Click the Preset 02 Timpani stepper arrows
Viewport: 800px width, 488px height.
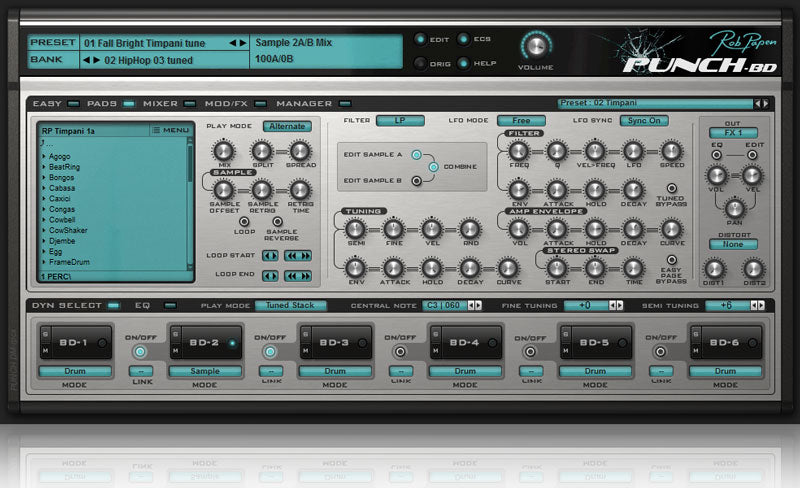(761, 104)
